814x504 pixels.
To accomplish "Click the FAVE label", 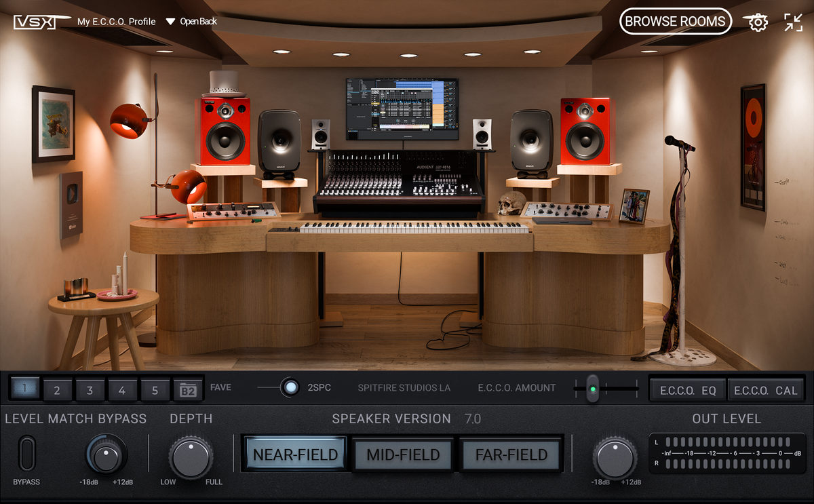I will pyautogui.click(x=220, y=387).
